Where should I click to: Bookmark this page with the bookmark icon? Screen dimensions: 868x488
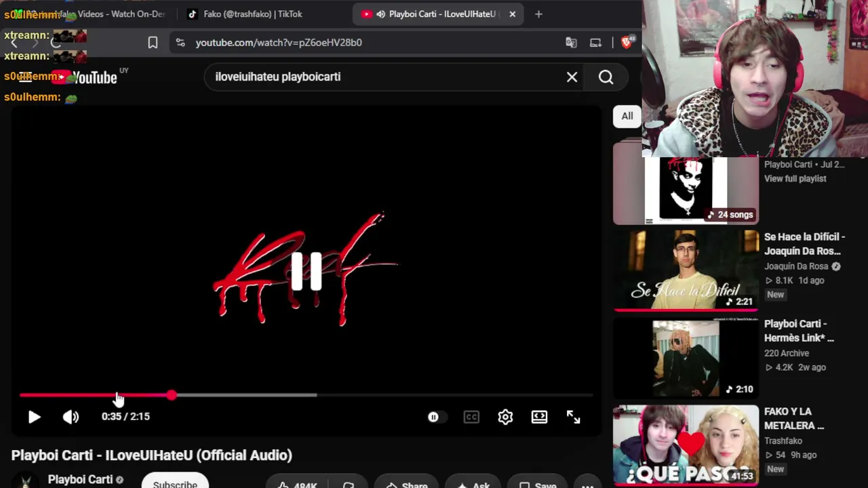[153, 43]
